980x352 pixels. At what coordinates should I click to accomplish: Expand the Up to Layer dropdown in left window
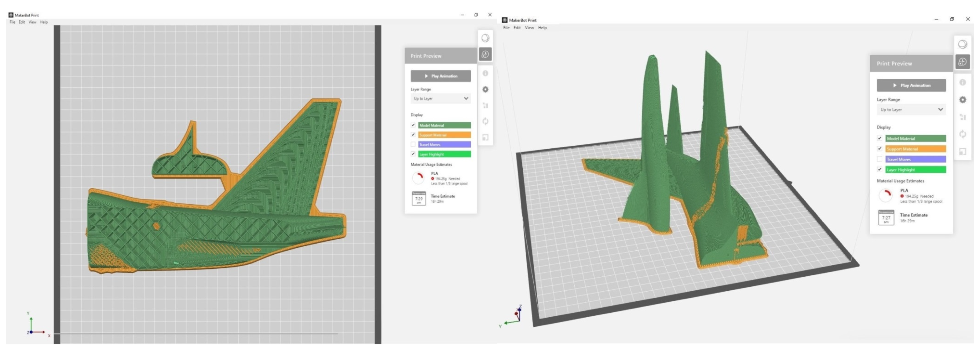441,98
